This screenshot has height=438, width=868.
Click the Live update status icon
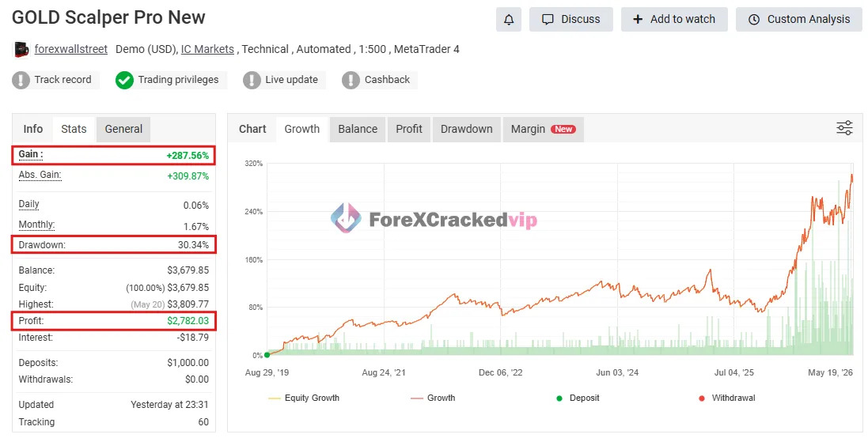point(252,80)
